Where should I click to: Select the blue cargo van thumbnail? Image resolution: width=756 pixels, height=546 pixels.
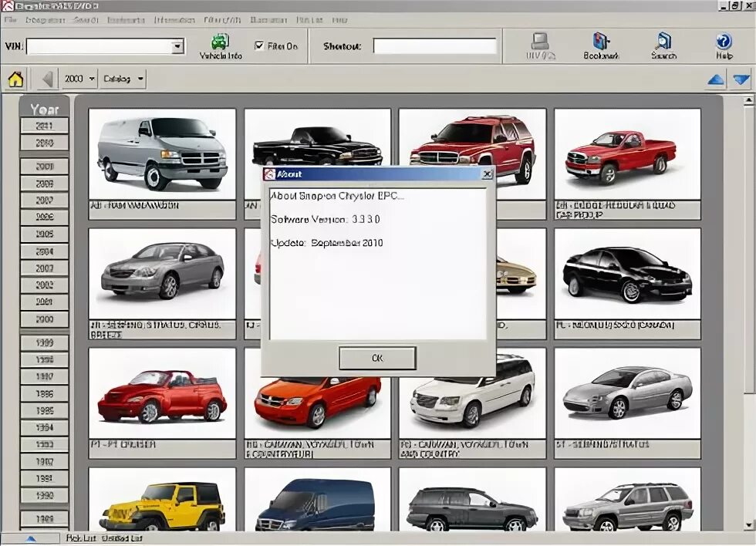click(x=317, y=500)
